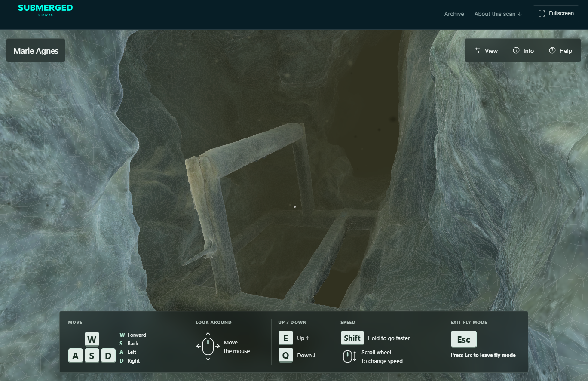The height and width of the screenshot is (381, 588).
Task: Click the mouse look-around icon
Action: point(208,346)
